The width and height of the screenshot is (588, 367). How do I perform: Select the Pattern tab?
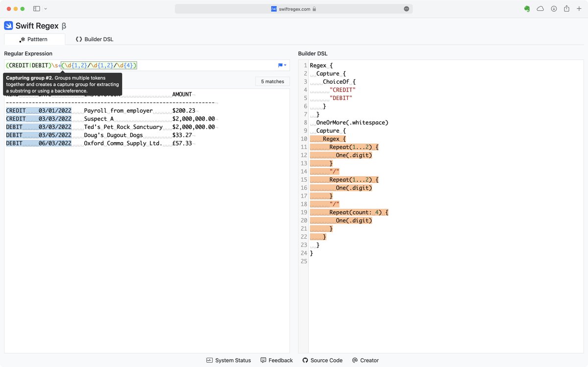click(x=35, y=39)
